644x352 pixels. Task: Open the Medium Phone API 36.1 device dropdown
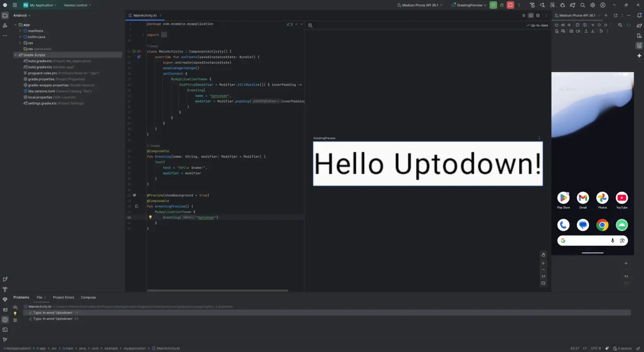[x=419, y=5]
